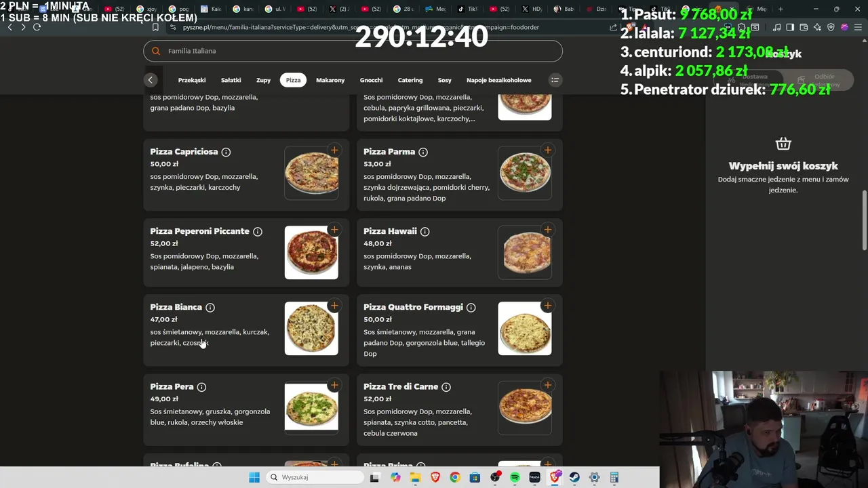Image resolution: width=868 pixels, height=488 pixels.
Task: Open the Napoje bezalkoholowe category
Action: tap(499, 80)
